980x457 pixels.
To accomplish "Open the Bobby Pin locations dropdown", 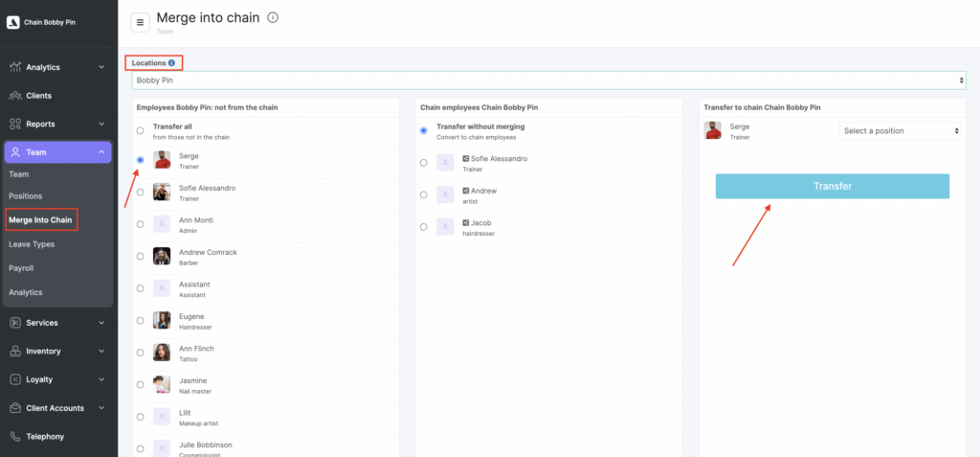I will pos(548,80).
